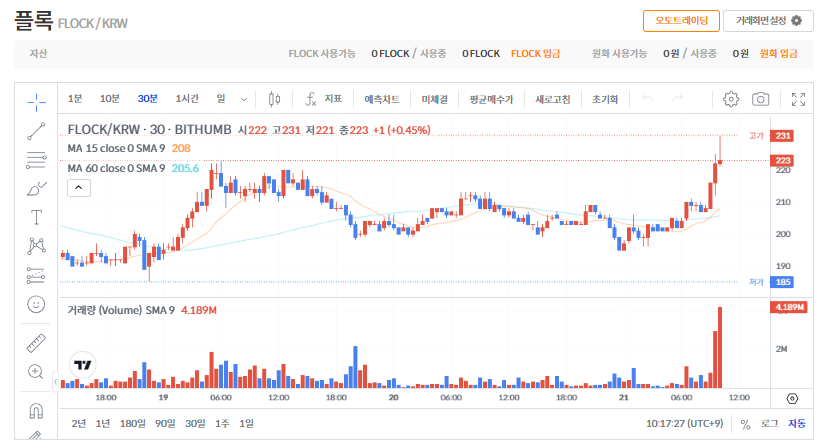Set chart range to 180일
This screenshot has height=448, width=826.
coord(133,423)
